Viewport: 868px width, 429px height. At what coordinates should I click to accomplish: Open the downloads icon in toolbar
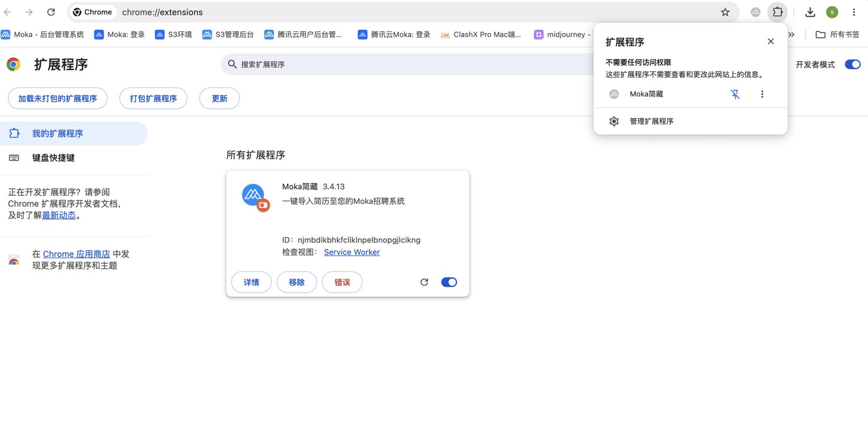pos(810,12)
